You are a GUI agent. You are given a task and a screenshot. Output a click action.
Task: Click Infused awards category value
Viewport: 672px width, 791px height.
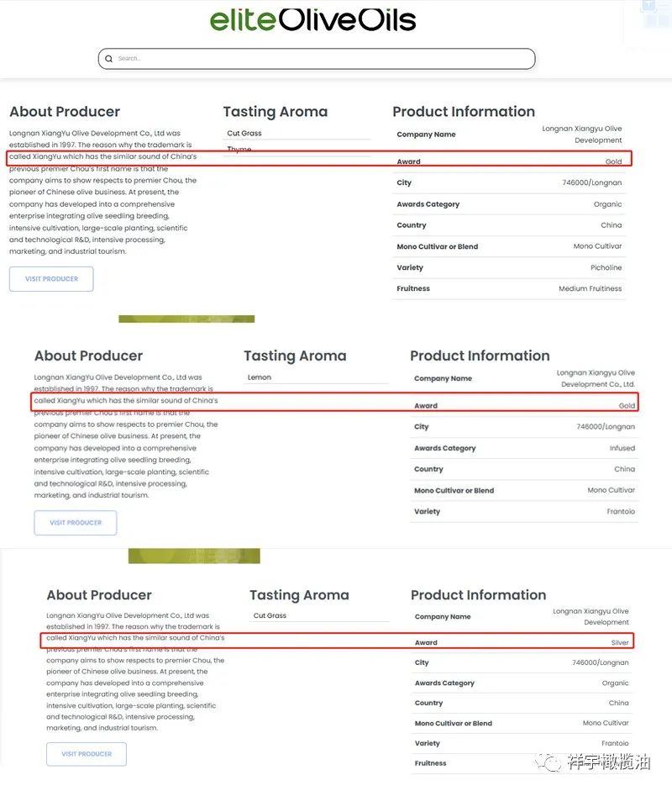(622, 448)
